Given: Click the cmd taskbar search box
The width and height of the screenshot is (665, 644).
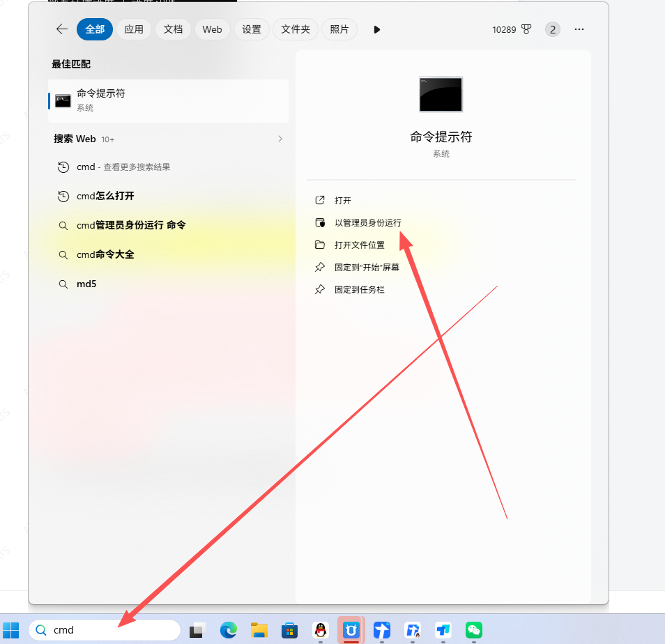Looking at the screenshot, I should point(105,630).
